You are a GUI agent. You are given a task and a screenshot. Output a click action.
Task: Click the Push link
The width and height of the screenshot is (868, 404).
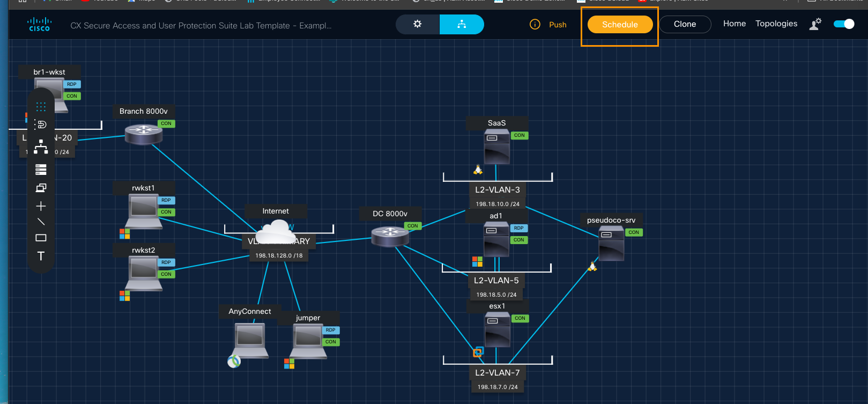558,25
